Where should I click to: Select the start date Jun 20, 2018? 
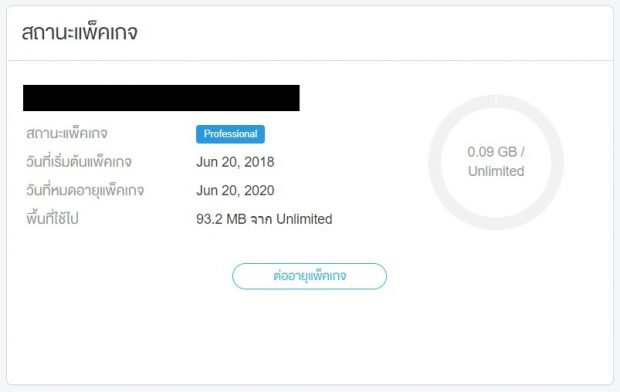[235, 162]
